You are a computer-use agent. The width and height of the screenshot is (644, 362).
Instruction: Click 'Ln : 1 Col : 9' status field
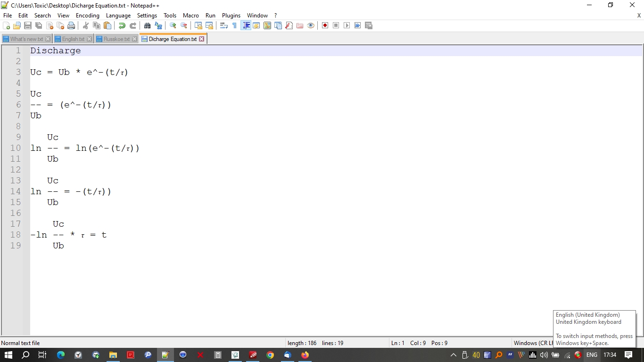(409, 343)
